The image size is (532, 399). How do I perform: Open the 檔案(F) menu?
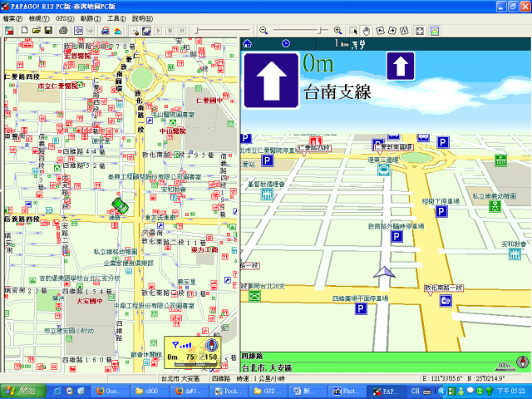tap(12, 18)
